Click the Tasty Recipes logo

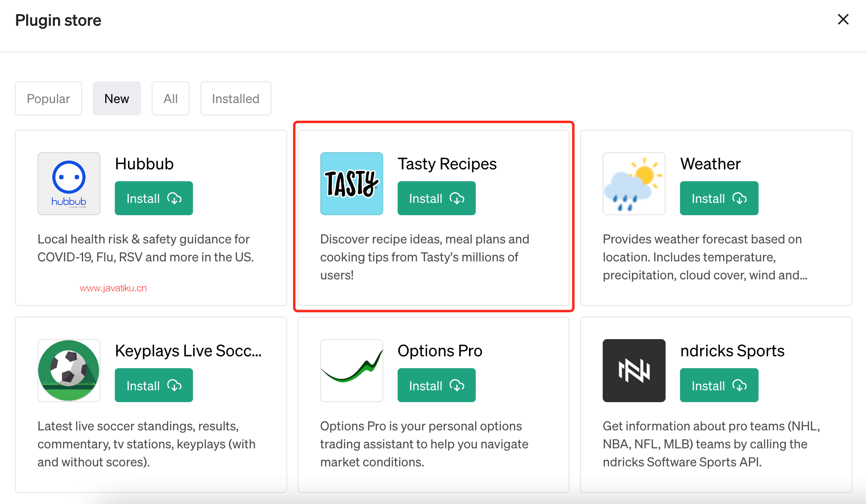tap(352, 184)
